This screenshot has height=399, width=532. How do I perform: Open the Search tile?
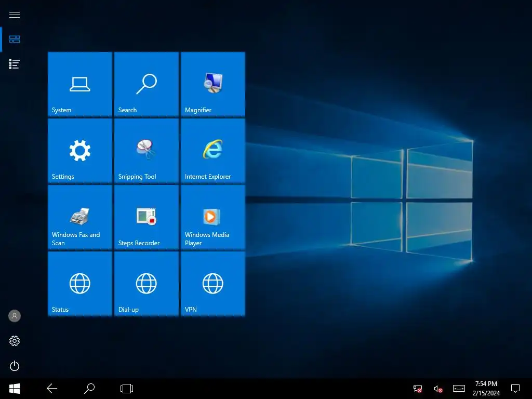(146, 84)
